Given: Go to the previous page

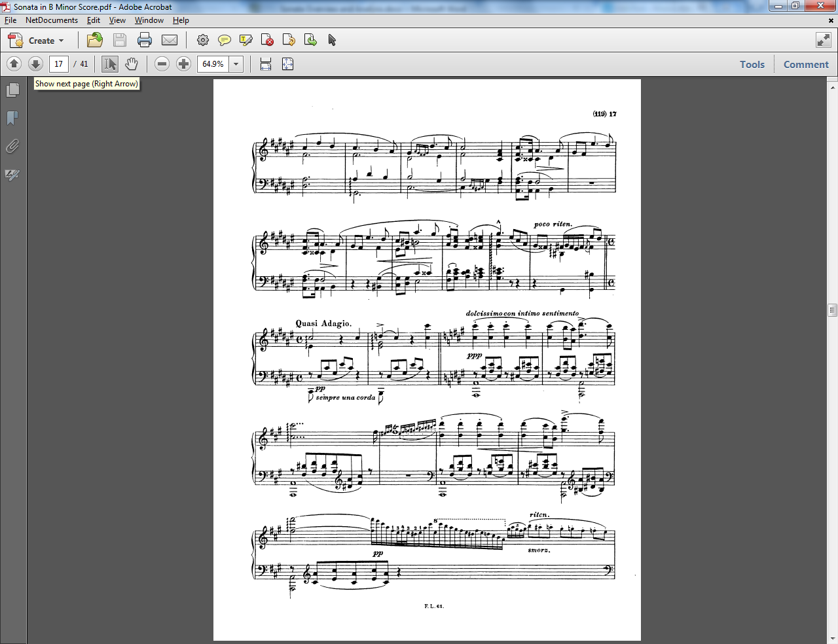Looking at the screenshot, I should click(14, 64).
